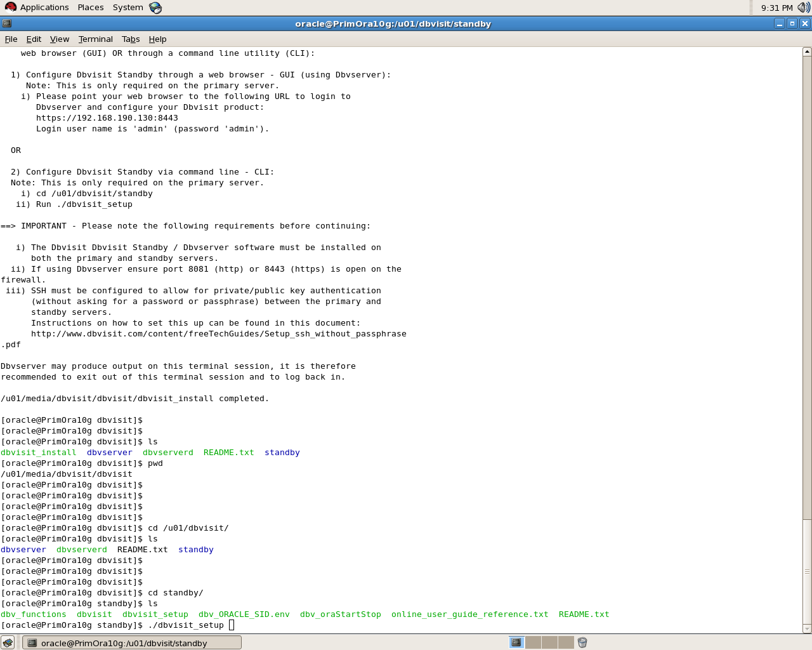Expand the terminal File menu
Viewport: 812px width, 650px height.
(x=11, y=39)
